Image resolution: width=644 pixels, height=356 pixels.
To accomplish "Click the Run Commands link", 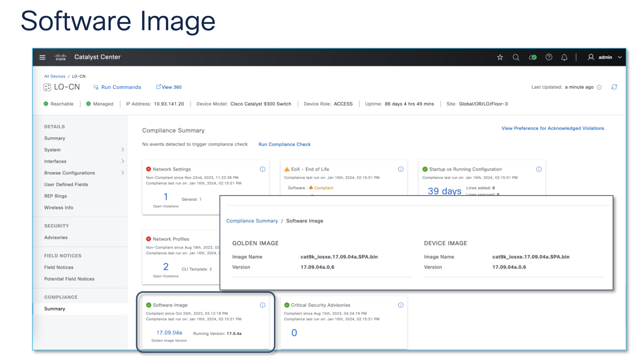I will tap(117, 87).
